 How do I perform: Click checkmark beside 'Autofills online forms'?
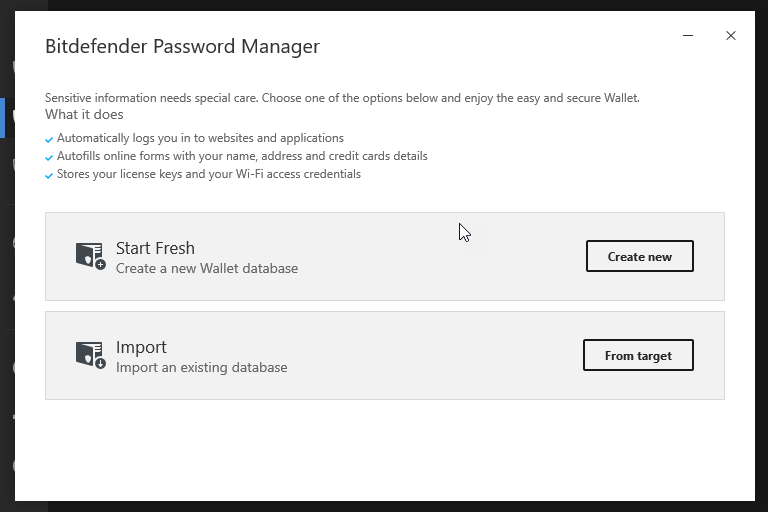pyautogui.click(x=49, y=158)
